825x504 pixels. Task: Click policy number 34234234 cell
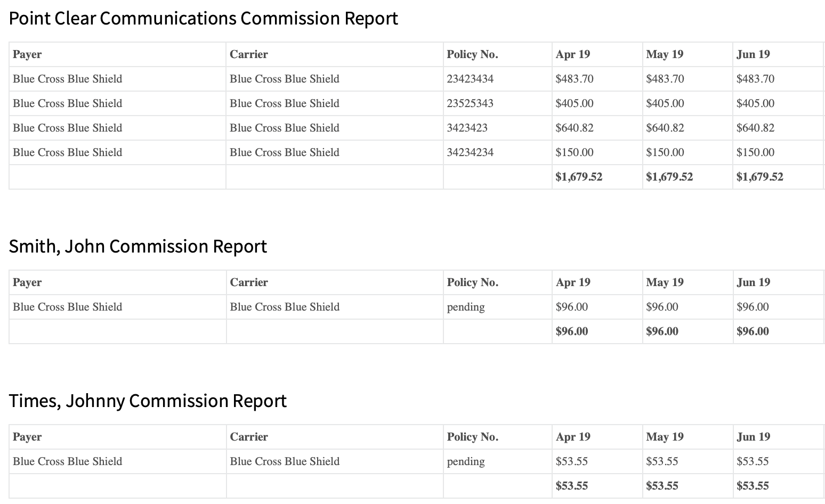[x=470, y=152]
